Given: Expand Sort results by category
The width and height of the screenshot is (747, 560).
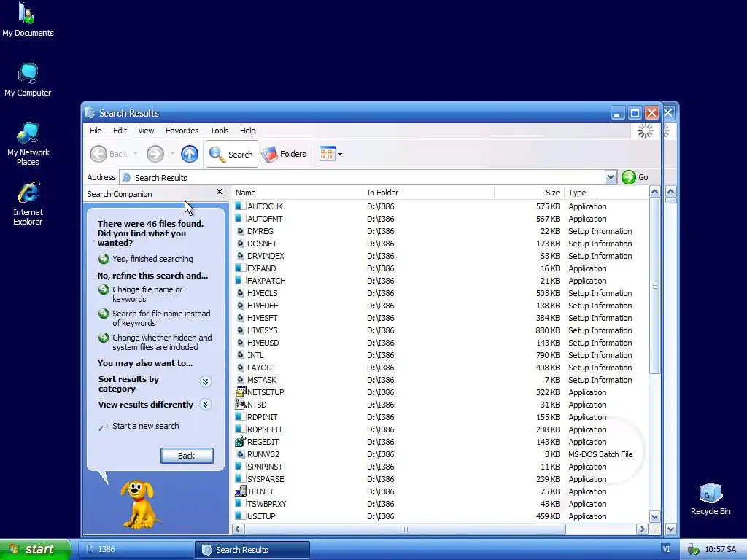Looking at the screenshot, I should [x=205, y=381].
